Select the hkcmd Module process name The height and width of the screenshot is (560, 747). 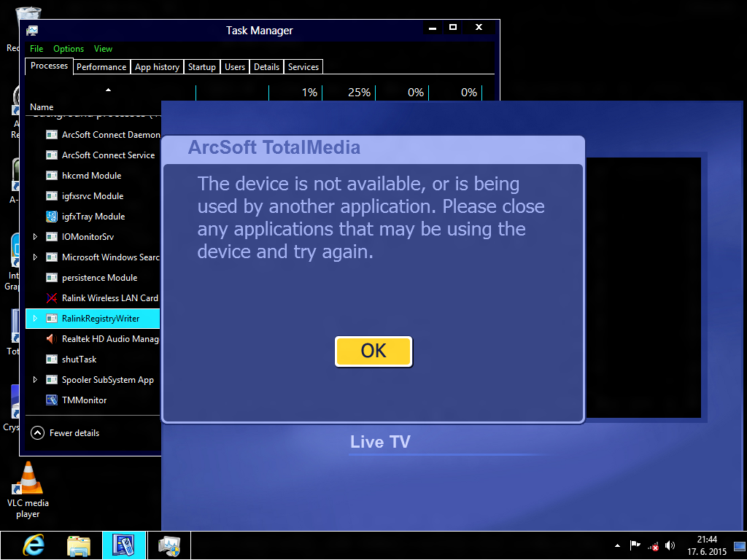pos(91,176)
